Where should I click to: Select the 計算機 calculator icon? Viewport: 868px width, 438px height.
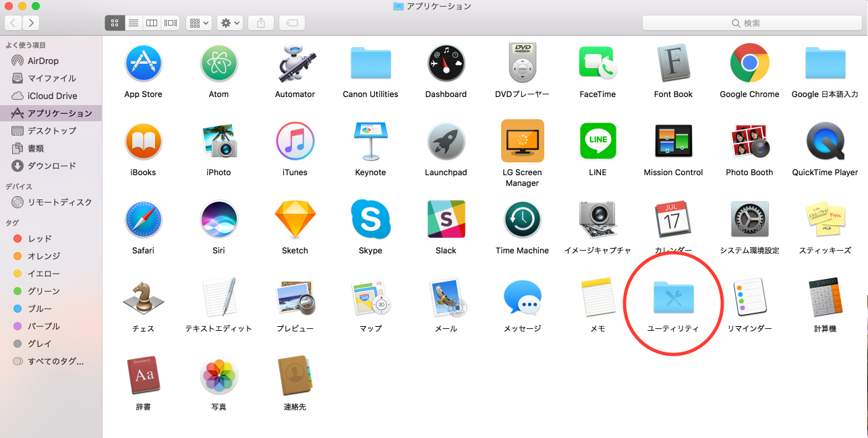point(825,297)
